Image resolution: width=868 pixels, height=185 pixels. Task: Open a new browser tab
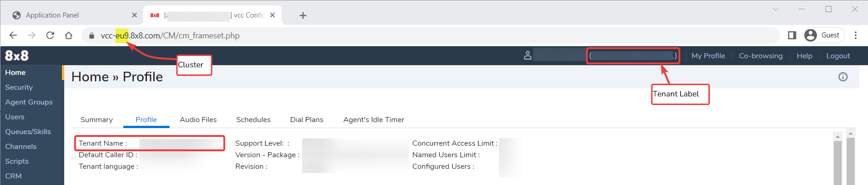pos(303,15)
